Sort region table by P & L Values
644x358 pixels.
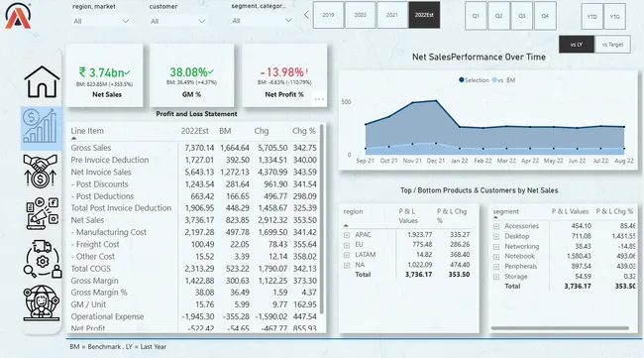[408, 216]
